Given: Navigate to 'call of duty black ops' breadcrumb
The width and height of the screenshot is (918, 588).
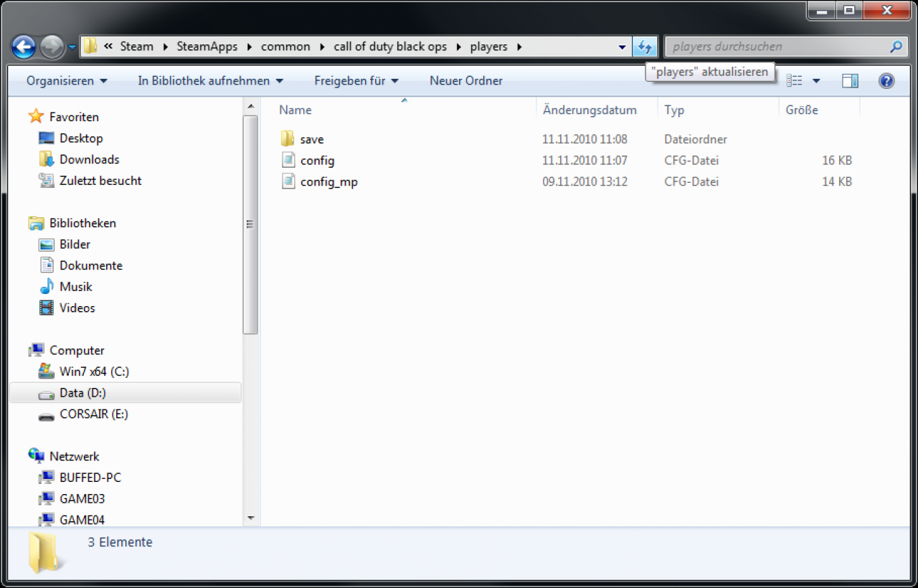Looking at the screenshot, I should tap(390, 47).
